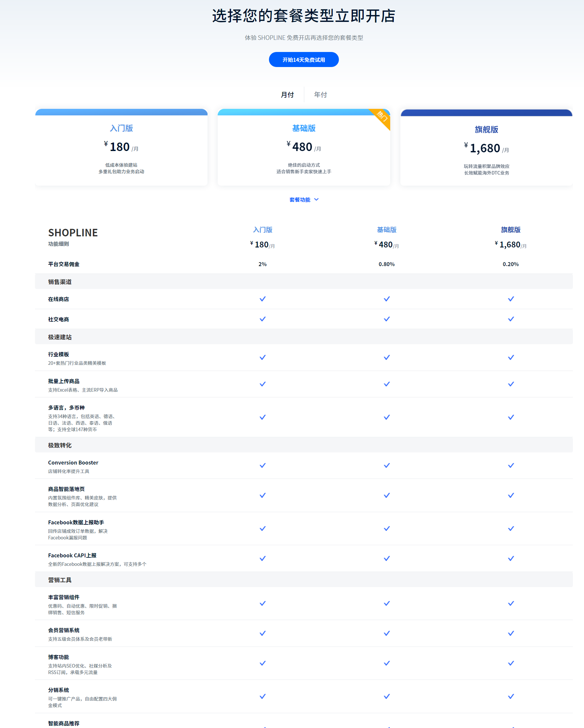Click Facebook CAPI上报 checkmark under 旗舰版
The width and height of the screenshot is (584, 728).
pyautogui.click(x=511, y=558)
